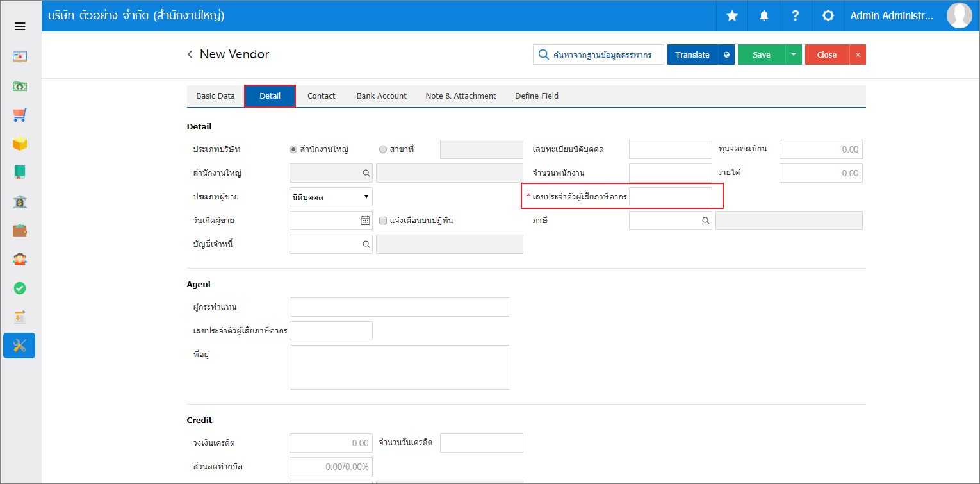Click the Translate button
The height and width of the screenshot is (484, 980).
pyautogui.click(x=692, y=54)
